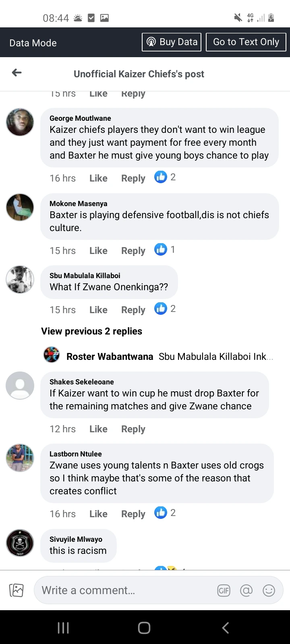The height and width of the screenshot is (644, 290).
Task: Open the Buy Data menu option
Action: click(171, 41)
